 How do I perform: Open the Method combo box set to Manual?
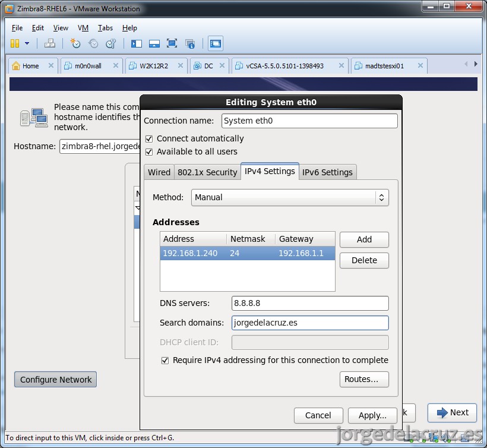pos(290,197)
